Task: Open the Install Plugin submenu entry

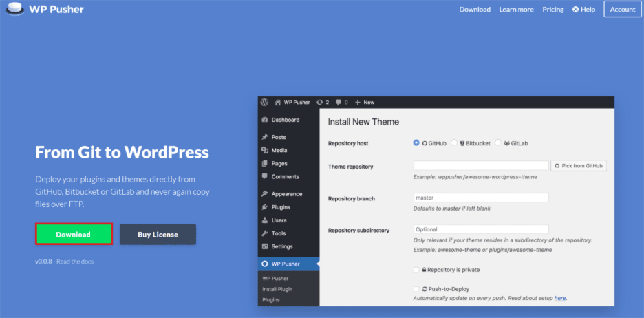Action: (277, 289)
